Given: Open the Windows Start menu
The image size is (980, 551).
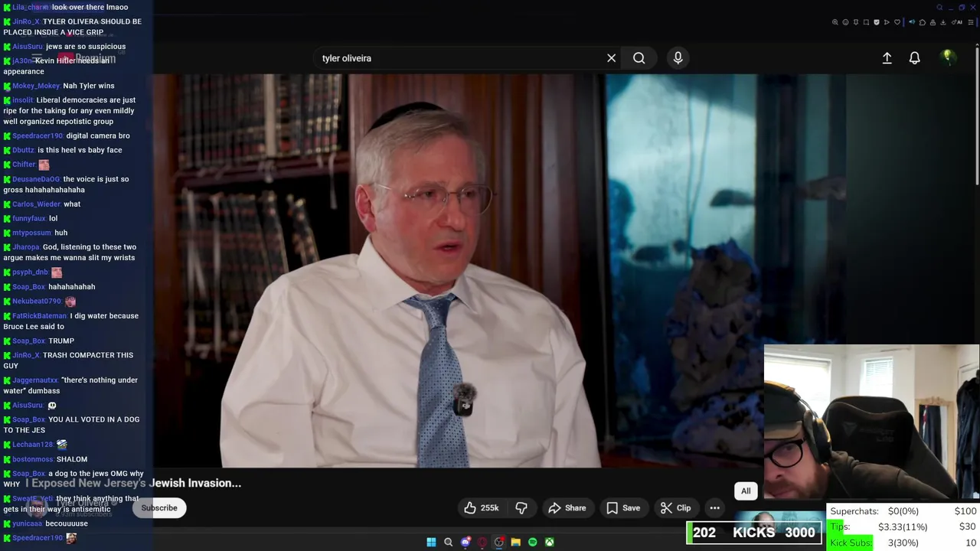Looking at the screenshot, I should (431, 543).
